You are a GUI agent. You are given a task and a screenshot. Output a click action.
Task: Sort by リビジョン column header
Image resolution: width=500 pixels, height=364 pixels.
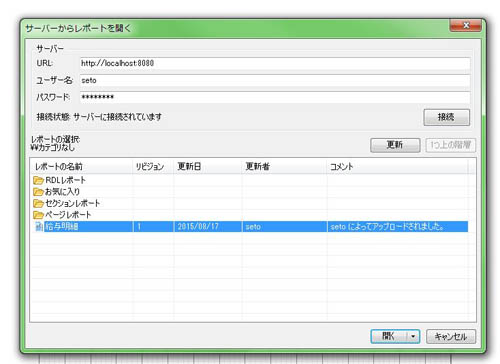[x=153, y=166]
